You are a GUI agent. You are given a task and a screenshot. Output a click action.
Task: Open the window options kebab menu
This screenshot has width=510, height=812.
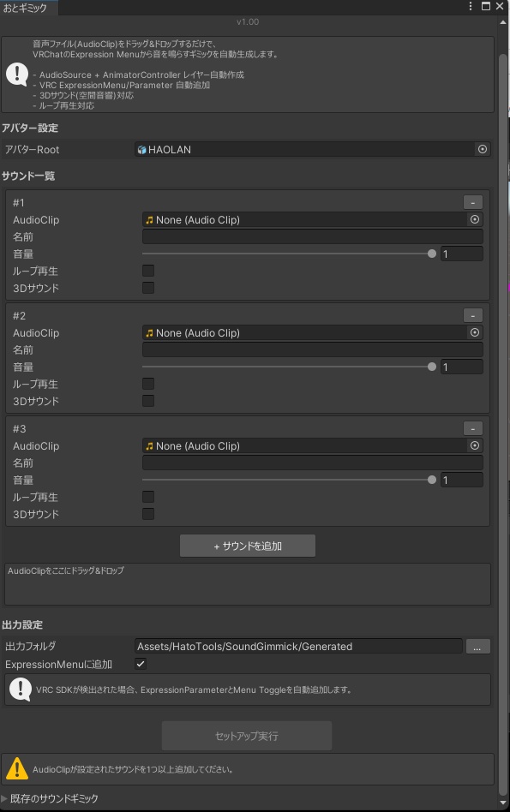point(471,6)
